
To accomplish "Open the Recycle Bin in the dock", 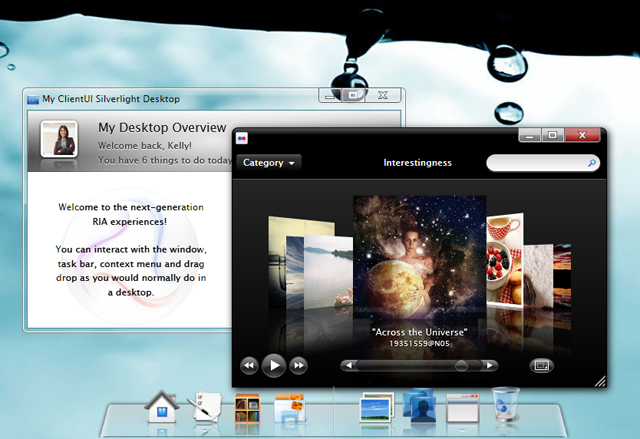I will tap(506, 407).
